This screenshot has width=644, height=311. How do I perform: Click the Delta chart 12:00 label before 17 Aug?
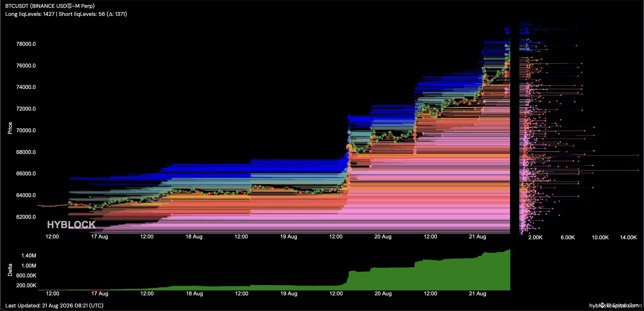(x=53, y=294)
